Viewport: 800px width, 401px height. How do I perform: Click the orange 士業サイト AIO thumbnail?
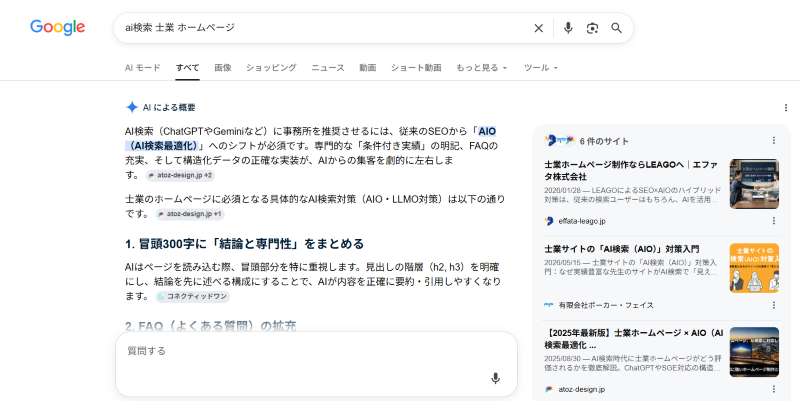(x=754, y=268)
